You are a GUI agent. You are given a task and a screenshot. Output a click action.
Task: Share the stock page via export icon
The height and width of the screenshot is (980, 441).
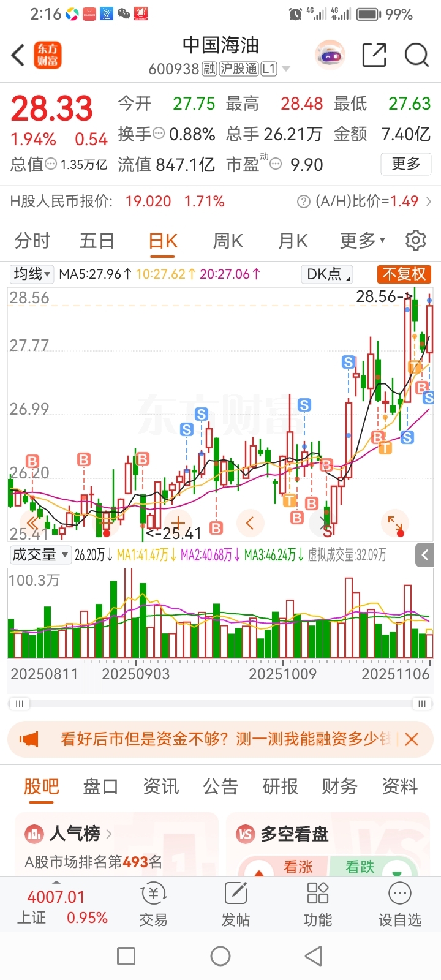point(374,55)
